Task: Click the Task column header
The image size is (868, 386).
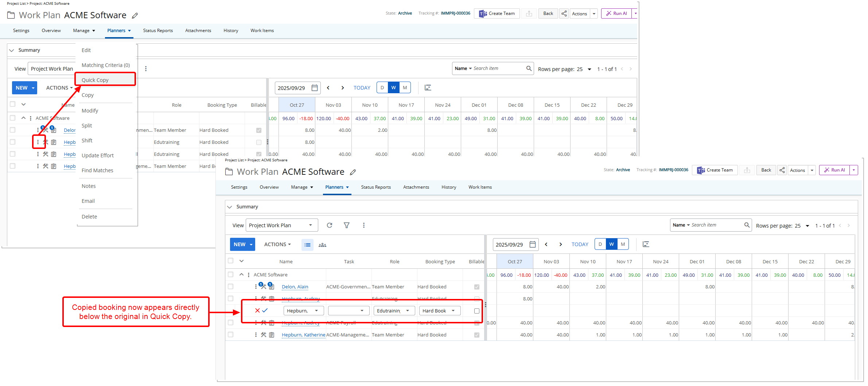Action: (349, 262)
